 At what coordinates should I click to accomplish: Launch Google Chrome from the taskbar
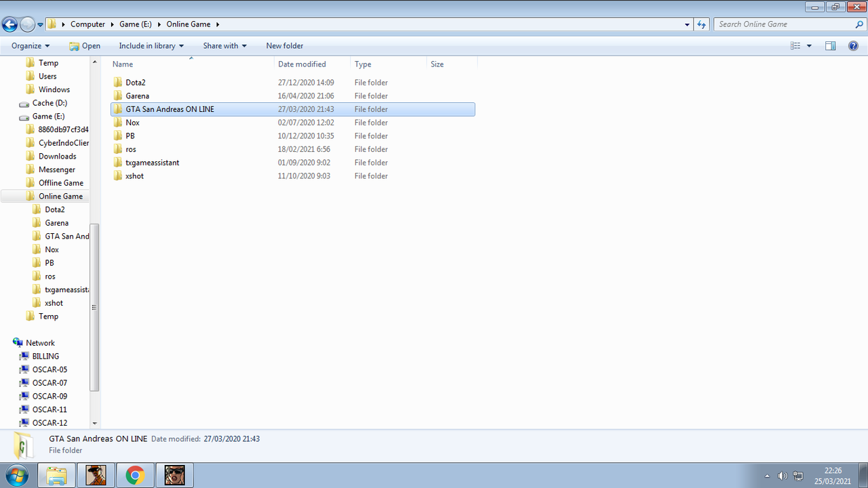(135, 476)
